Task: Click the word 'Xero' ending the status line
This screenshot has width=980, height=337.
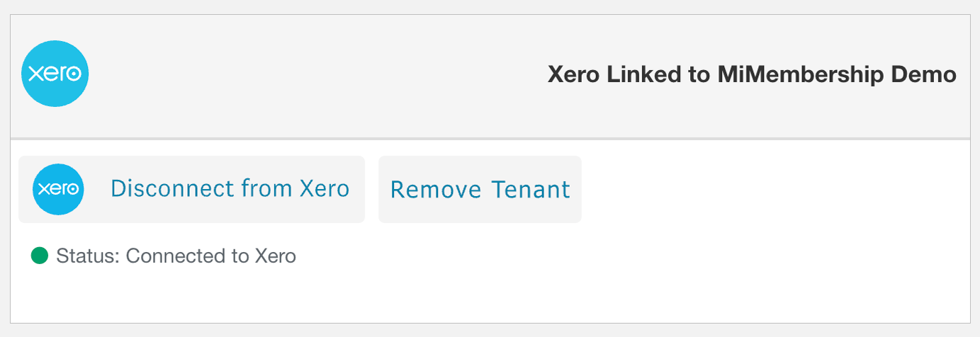Action: tap(275, 256)
